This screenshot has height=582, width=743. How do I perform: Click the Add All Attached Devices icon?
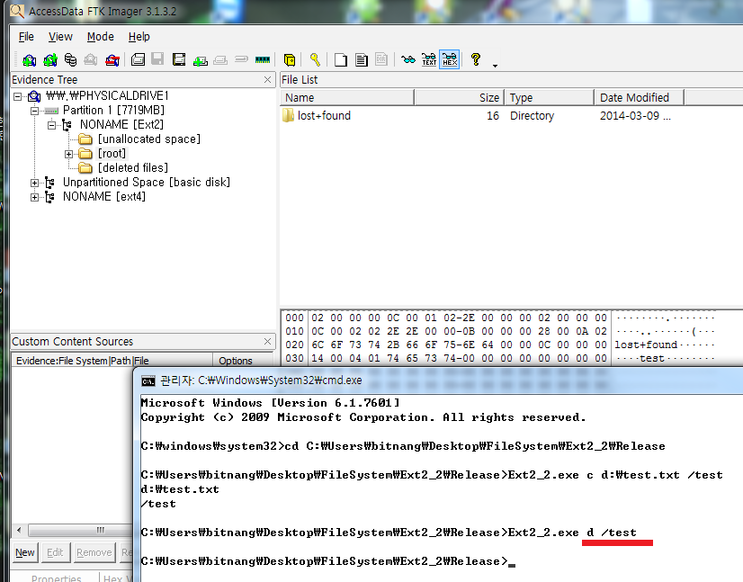point(50,60)
